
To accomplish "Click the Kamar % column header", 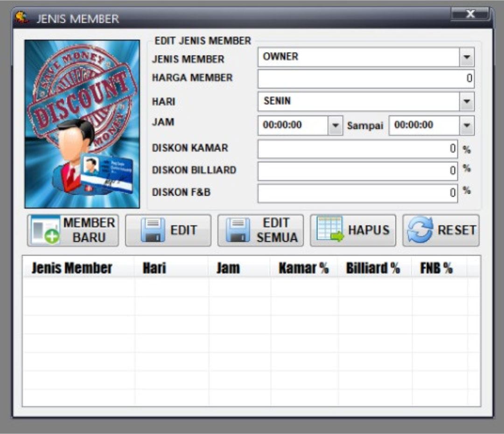I will coord(303,268).
